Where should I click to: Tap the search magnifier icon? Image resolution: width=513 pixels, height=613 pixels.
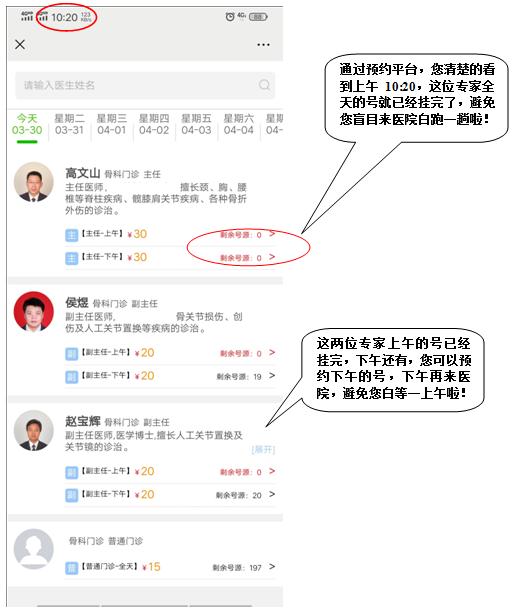[x=265, y=84]
